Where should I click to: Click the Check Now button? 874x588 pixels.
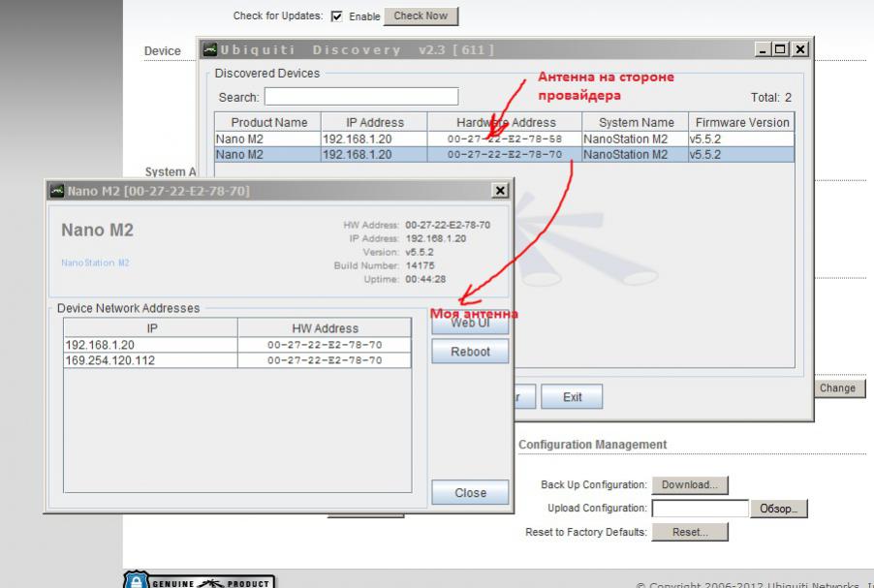tap(421, 16)
